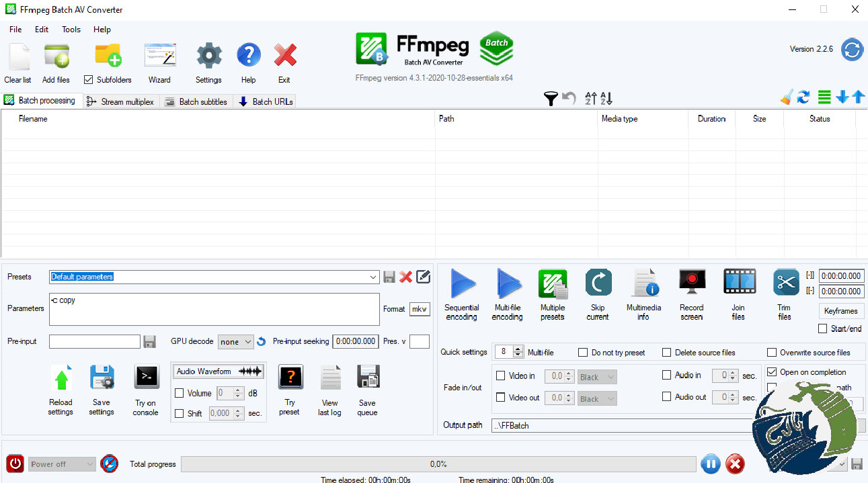Open Add files dialog
The width and height of the screenshot is (868, 483).
56,56
